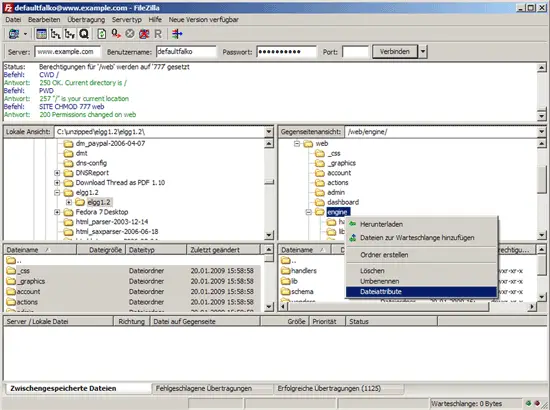The image size is (550, 410).
Task: Choose Umbenennen in the context menu
Action: [x=421, y=281]
